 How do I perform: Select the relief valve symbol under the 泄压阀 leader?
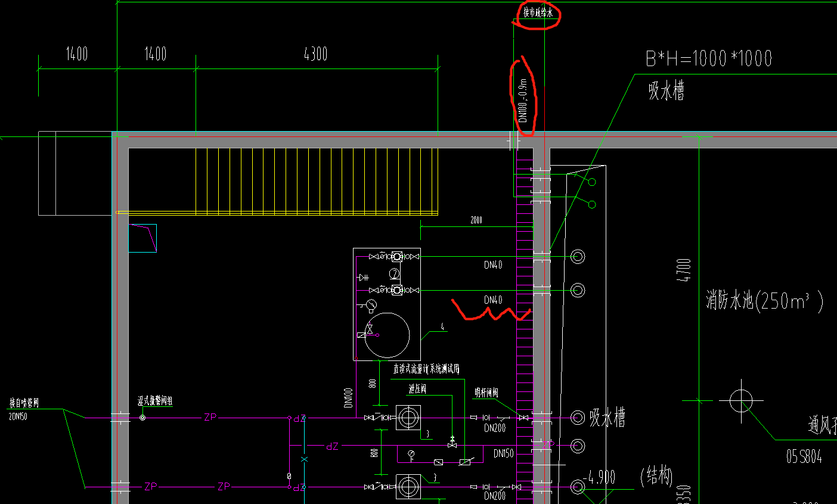coord(452,443)
